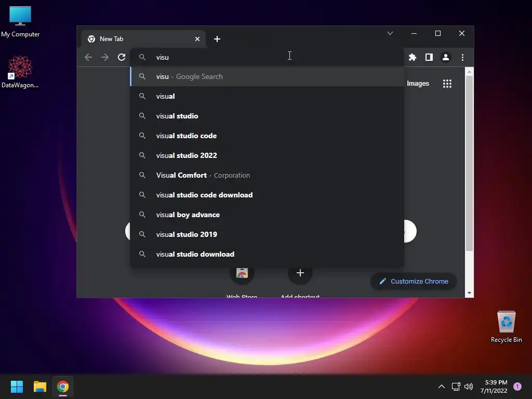
Task: Open the volume speaker tray icon
Action: (469, 387)
